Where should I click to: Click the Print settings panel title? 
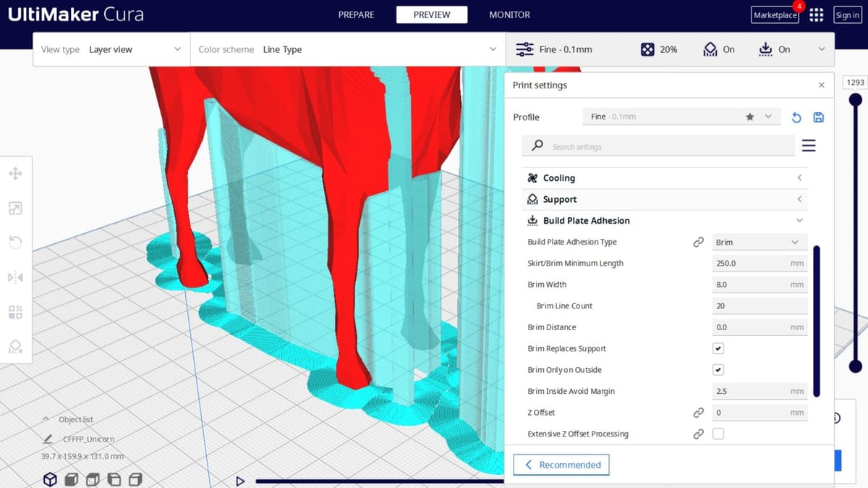coord(540,85)
